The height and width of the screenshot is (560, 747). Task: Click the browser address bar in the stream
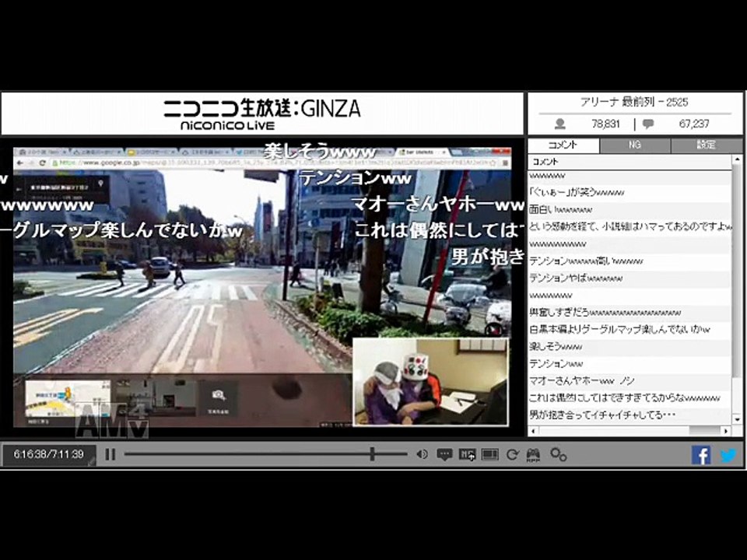pyautogui.click(x=273, y=163)
